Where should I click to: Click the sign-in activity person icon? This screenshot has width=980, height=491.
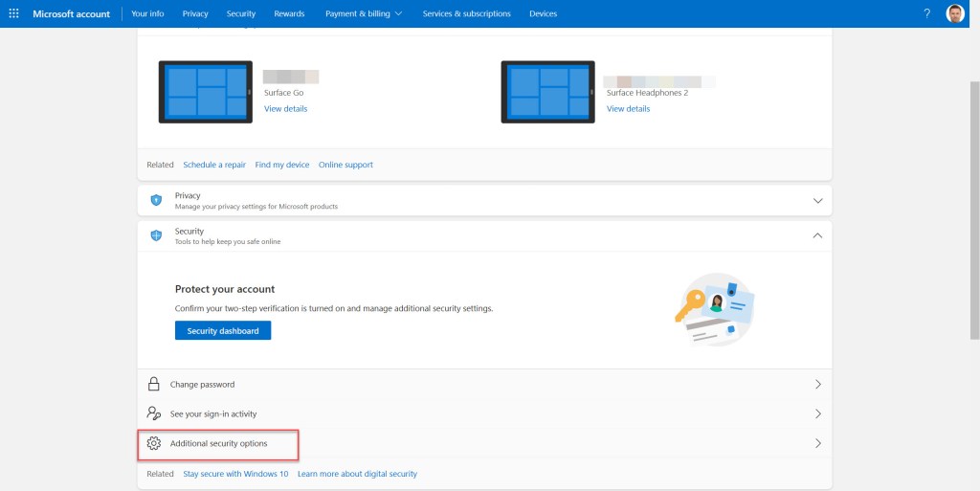pyautogui.click(x=153, y=414)
